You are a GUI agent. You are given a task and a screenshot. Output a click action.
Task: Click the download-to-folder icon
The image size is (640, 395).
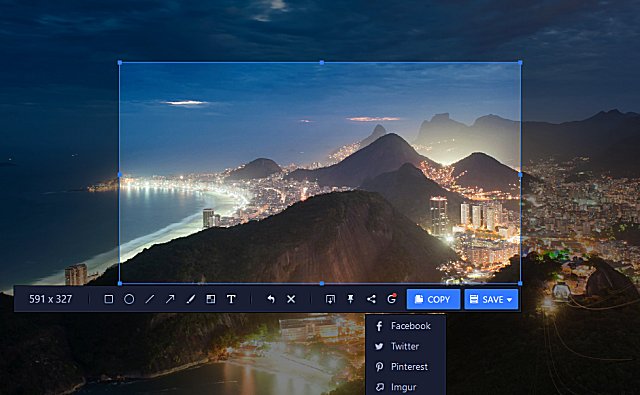330,299
